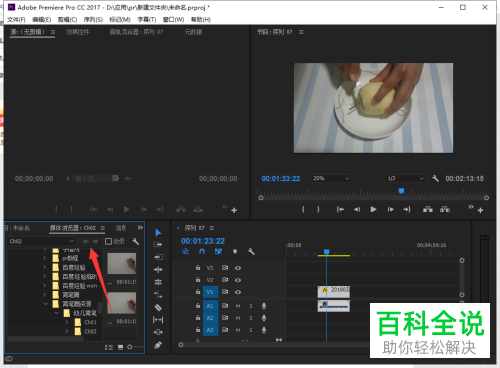Select the video clip on track V1

coord(333,292)
